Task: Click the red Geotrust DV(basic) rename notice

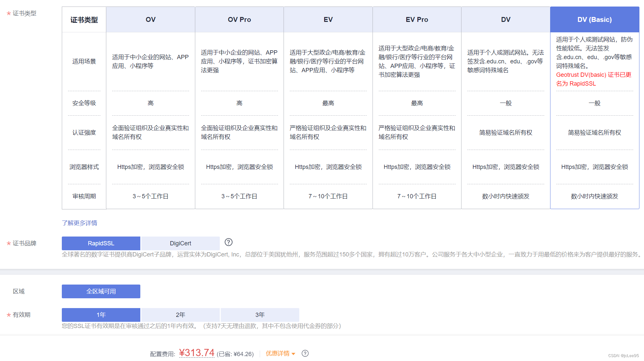Action: coord(594,79)
